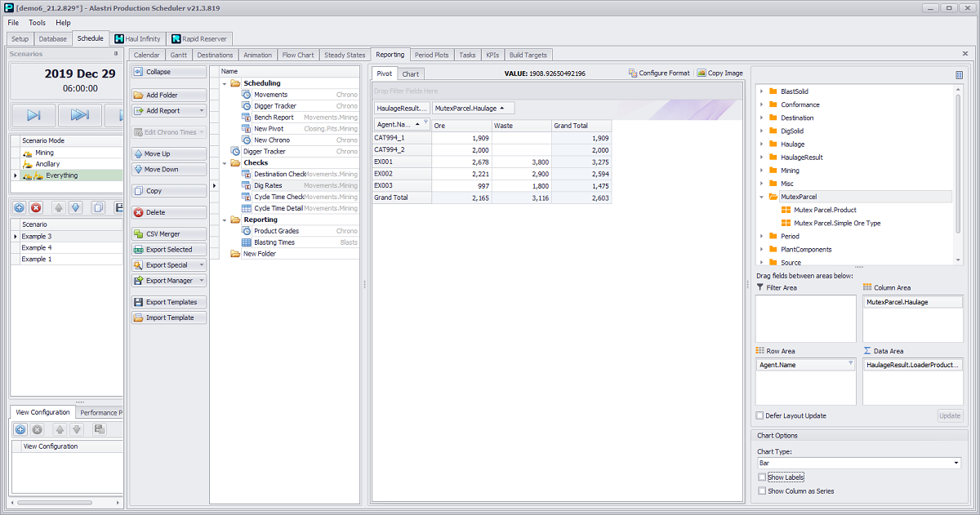Click the field list layout icon
This screenshot has height=515, width=980.
coord(959,74)
